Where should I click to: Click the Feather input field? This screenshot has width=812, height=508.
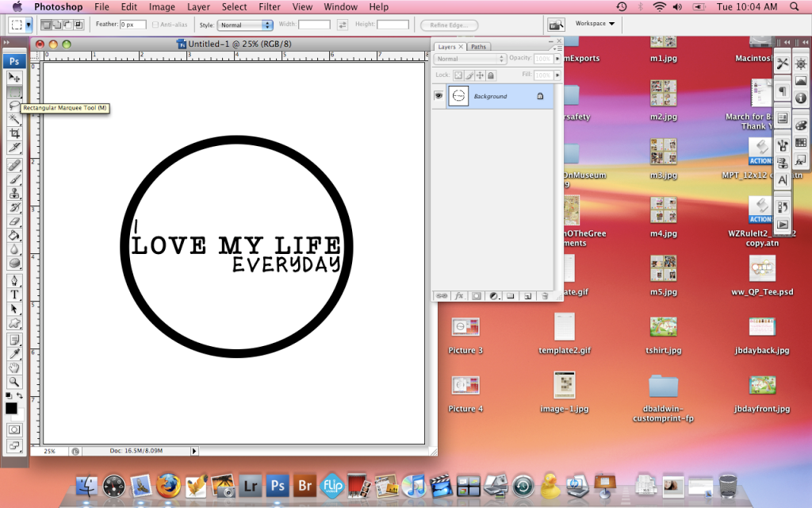pos(132,25)
